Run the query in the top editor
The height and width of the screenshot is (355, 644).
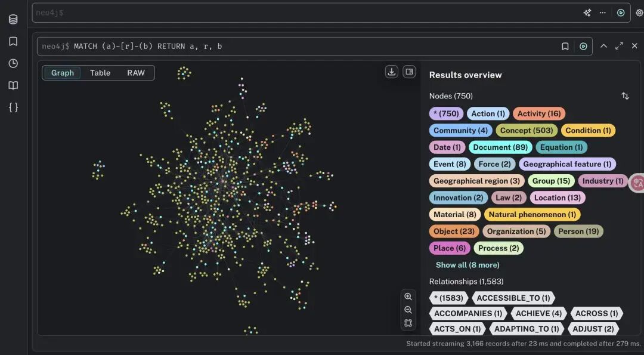621,13
